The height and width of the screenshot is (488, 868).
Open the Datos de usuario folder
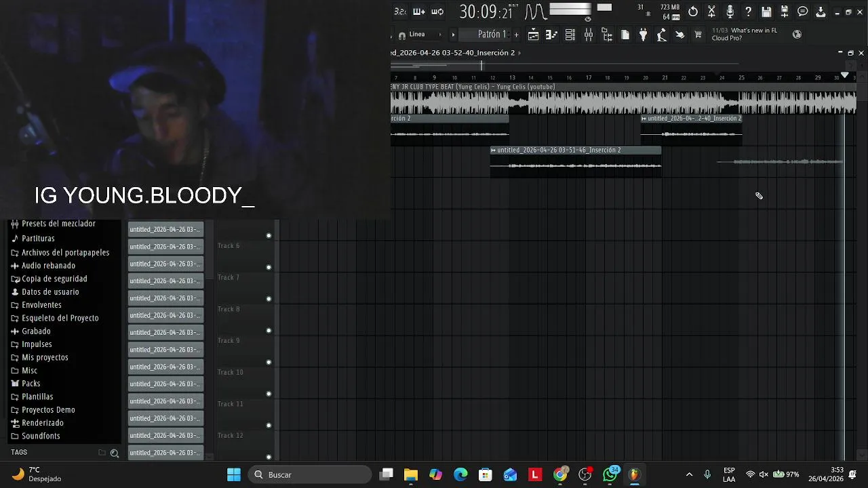(x=50, y=292)
